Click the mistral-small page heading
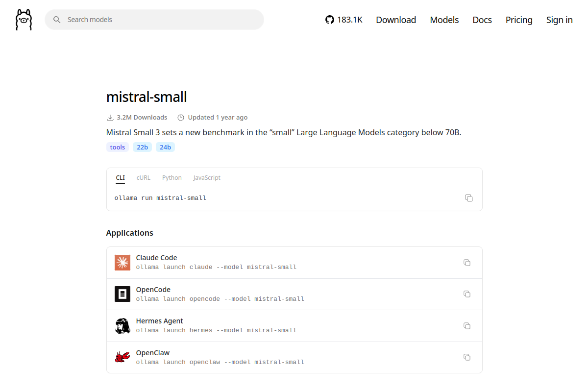588x392 pixels. coord(147,97)
